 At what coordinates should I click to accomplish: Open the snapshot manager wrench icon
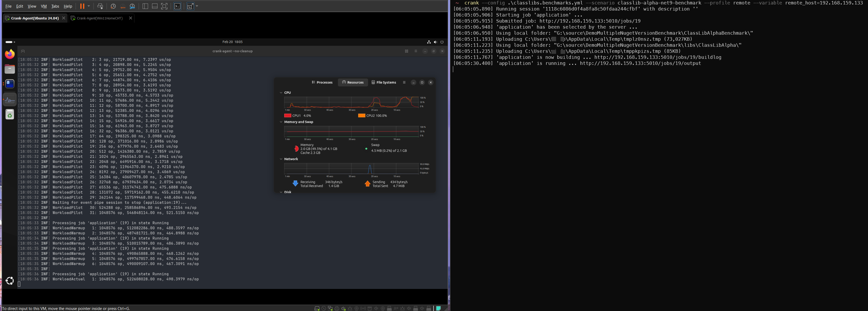tap(132, 6)
